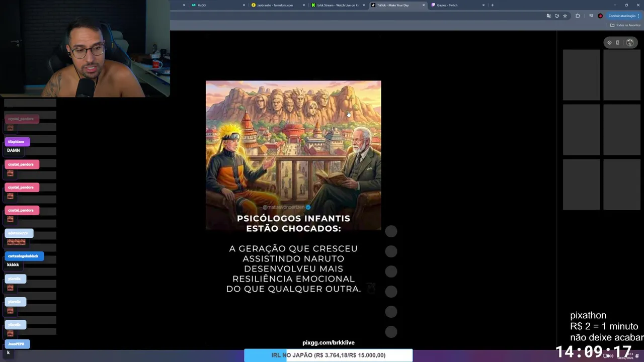Click the tilapidano chat username badge
Screen dimensions: 644x362
click(17, 142)
